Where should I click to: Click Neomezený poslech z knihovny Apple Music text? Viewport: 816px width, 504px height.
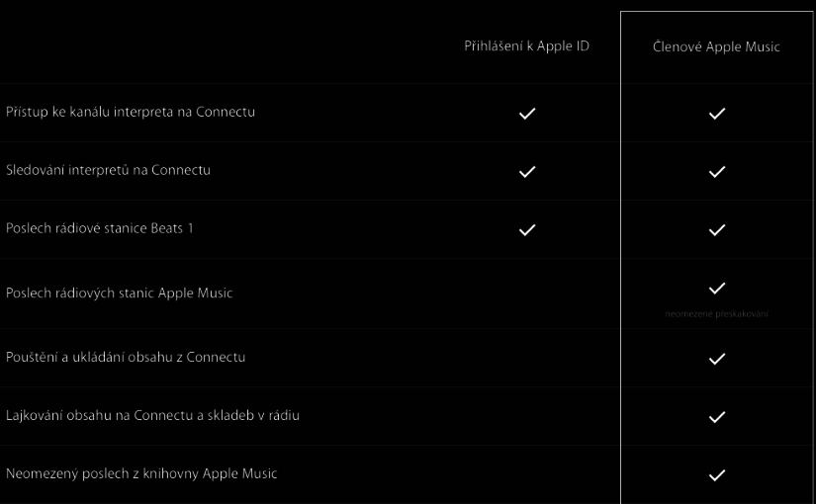[141, 473]
